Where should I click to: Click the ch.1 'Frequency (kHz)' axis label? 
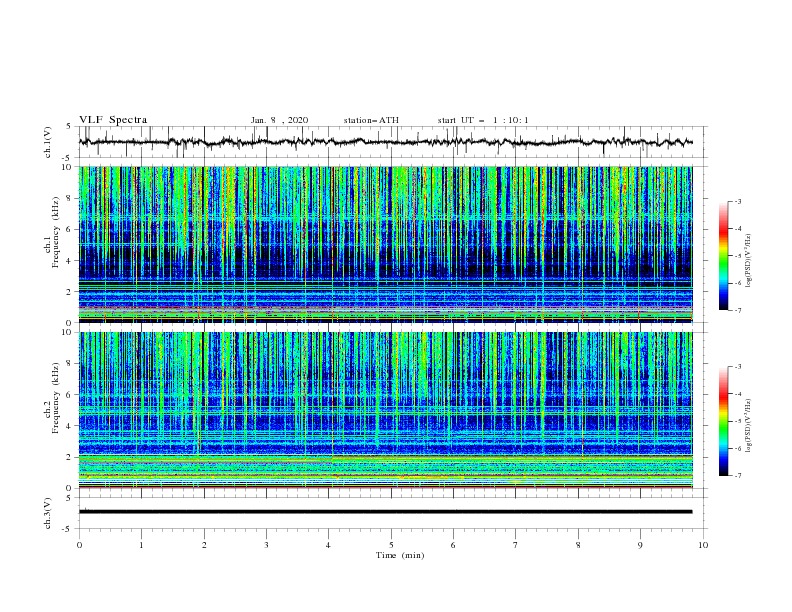click(56, 231)
